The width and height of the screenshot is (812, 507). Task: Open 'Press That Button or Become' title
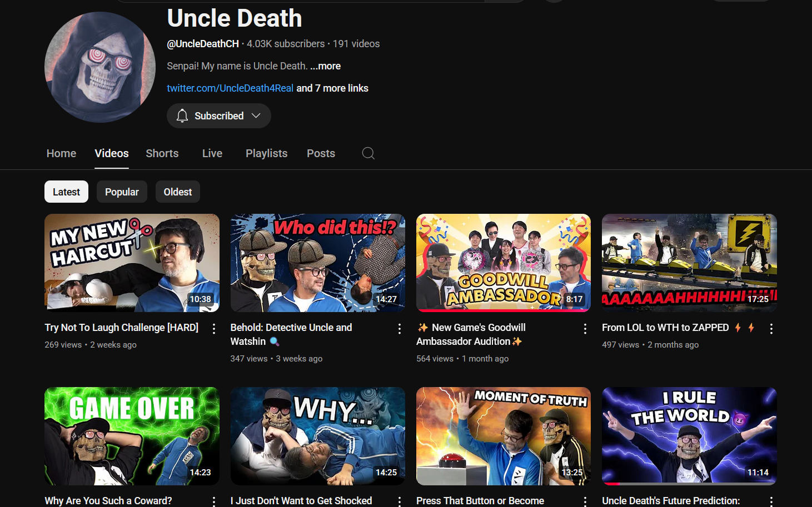[480, 501]
